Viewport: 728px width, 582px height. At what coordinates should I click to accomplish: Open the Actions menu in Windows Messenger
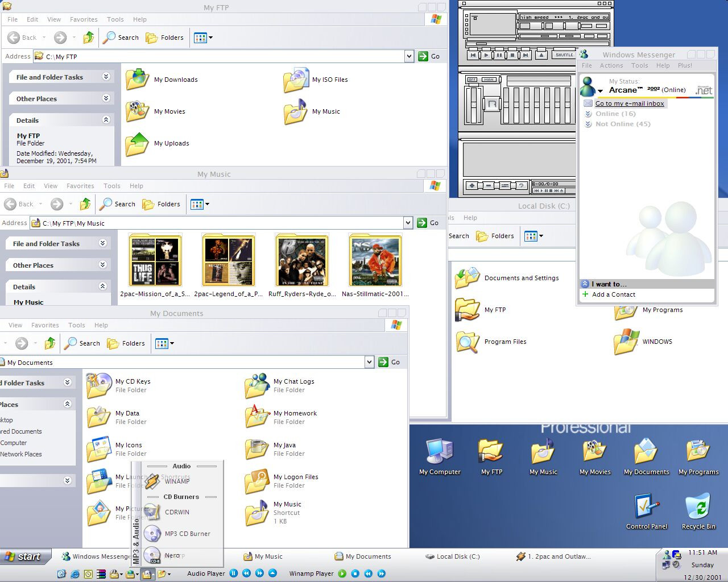611,65
